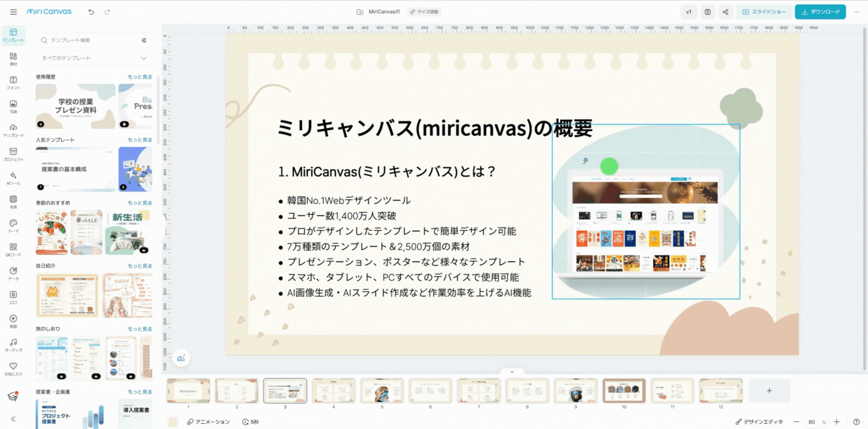Increase zoom with the plus button
This screenshot has height=429, width=868.
tap(837, 422)
